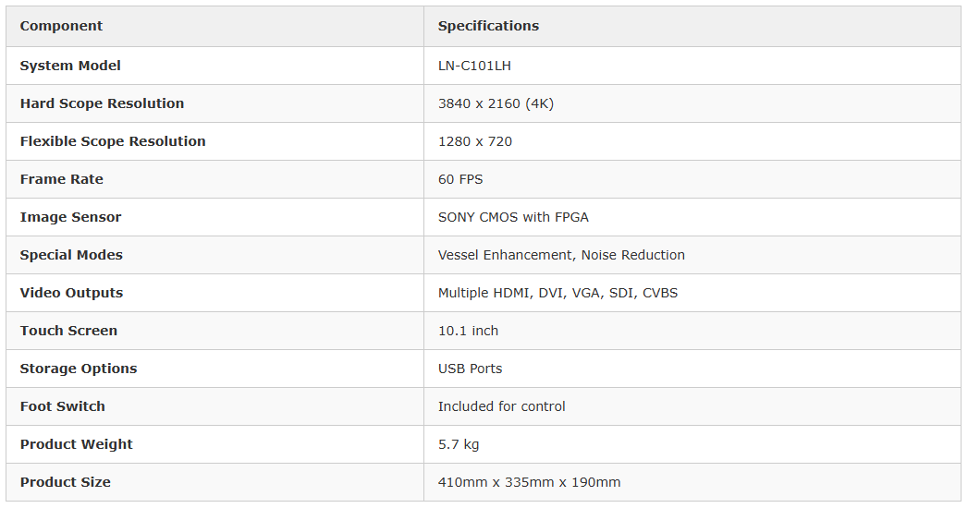Click the 410mm x 335mm x 190mm value
The height and width of the screenshot is (508, 980).
pos(529,482)
